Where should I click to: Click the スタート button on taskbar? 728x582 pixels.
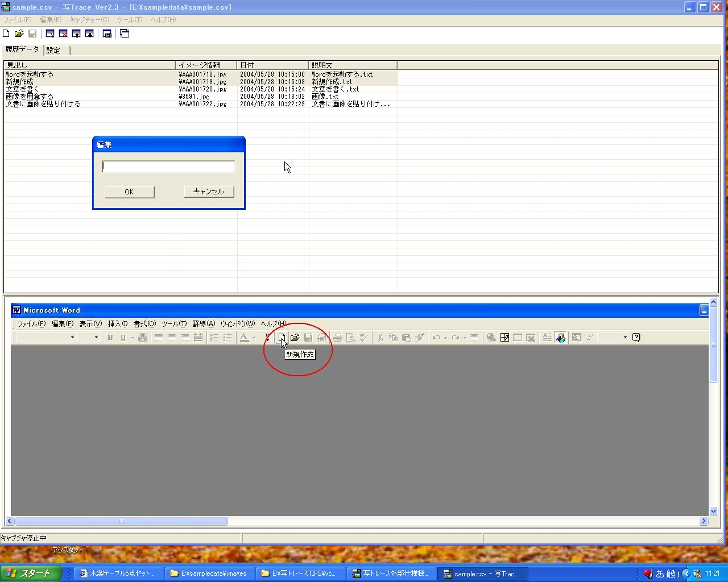[31, 573]
